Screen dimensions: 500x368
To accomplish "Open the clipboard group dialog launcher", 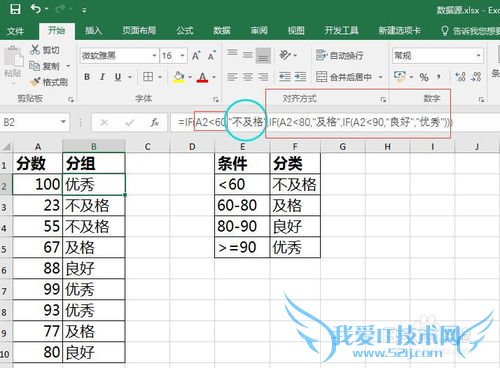I will (x=71, y=99).
